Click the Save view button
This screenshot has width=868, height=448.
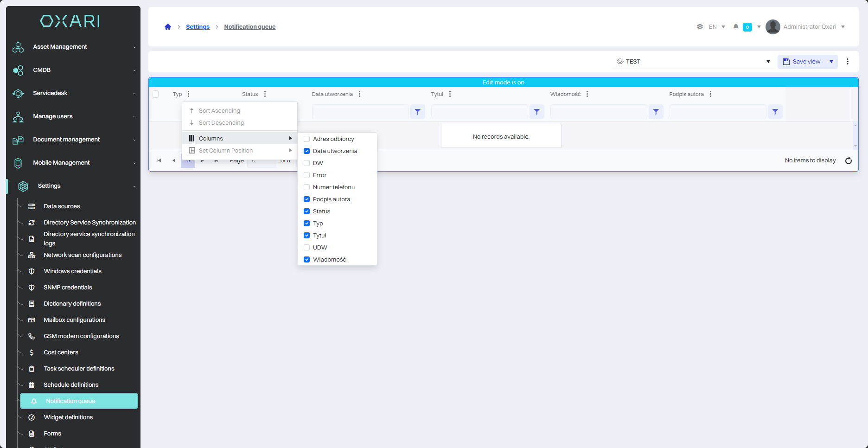[x=802, y=62]
